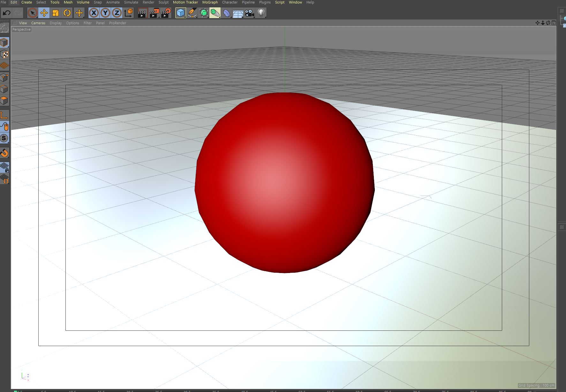Add a Light object

261,13
